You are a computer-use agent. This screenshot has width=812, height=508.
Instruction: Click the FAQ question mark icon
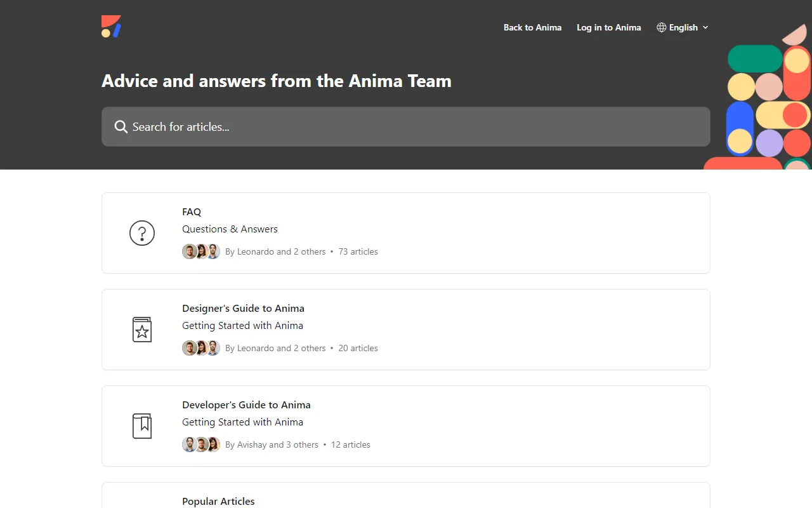click(142, 233)
